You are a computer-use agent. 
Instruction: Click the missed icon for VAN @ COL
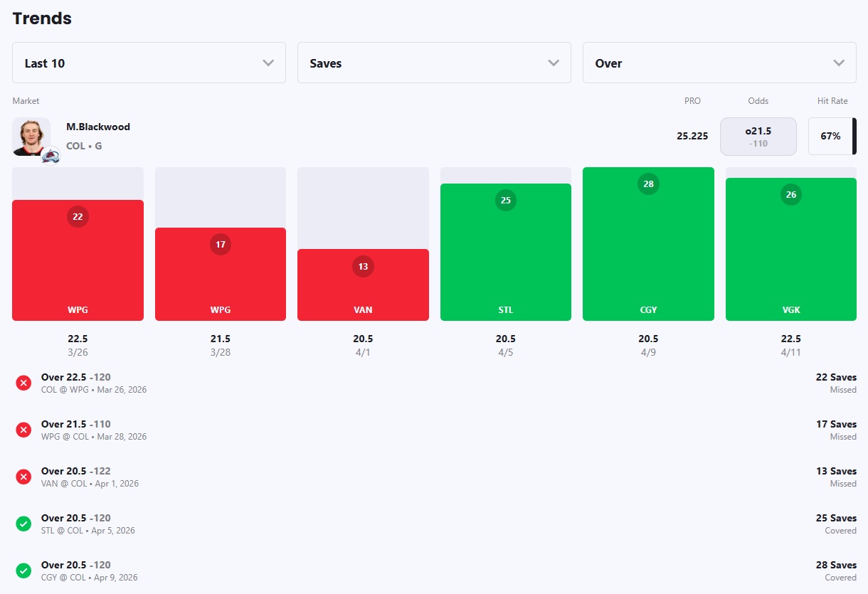[x=23, y=477]
